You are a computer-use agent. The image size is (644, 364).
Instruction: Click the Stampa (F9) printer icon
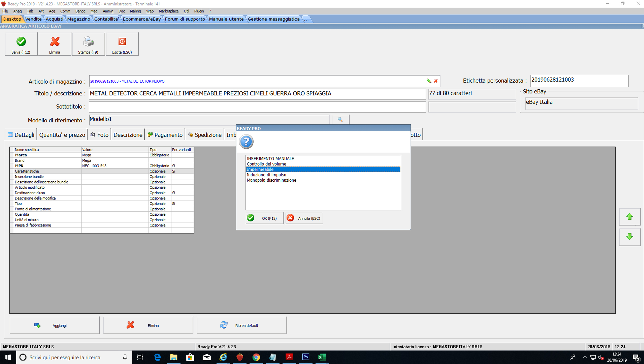coord(88,42)
